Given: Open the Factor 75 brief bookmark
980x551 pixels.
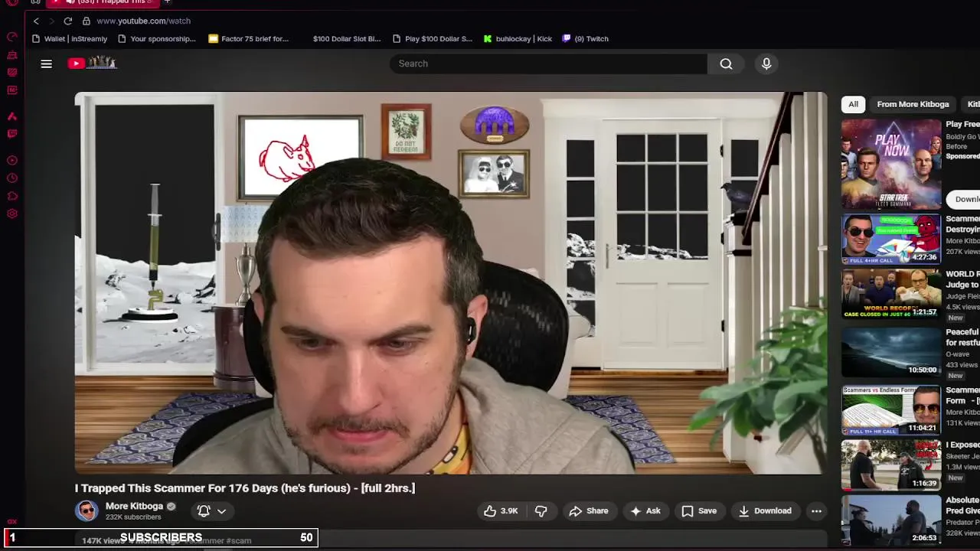Looking at the screenshot, I should tap(249, 38).
